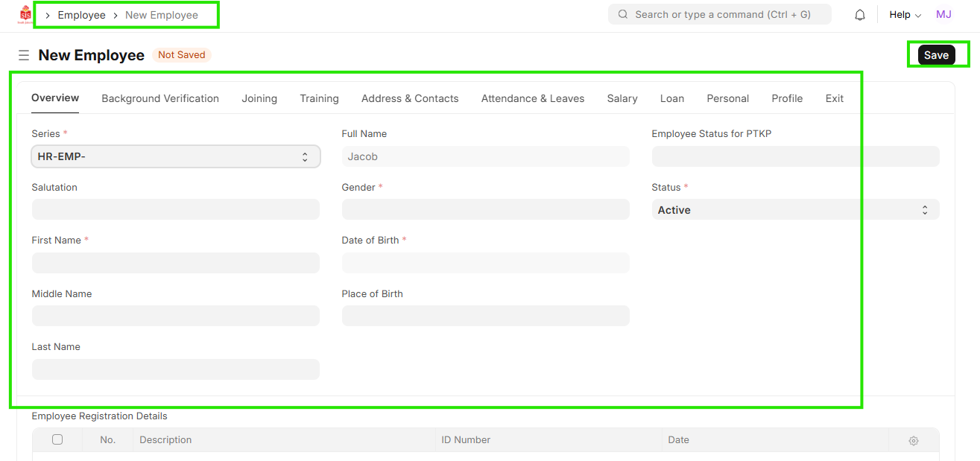This screenshot has width=980, height=461.
Task: Click the search magnifier icon
Action: pos(623,14)
